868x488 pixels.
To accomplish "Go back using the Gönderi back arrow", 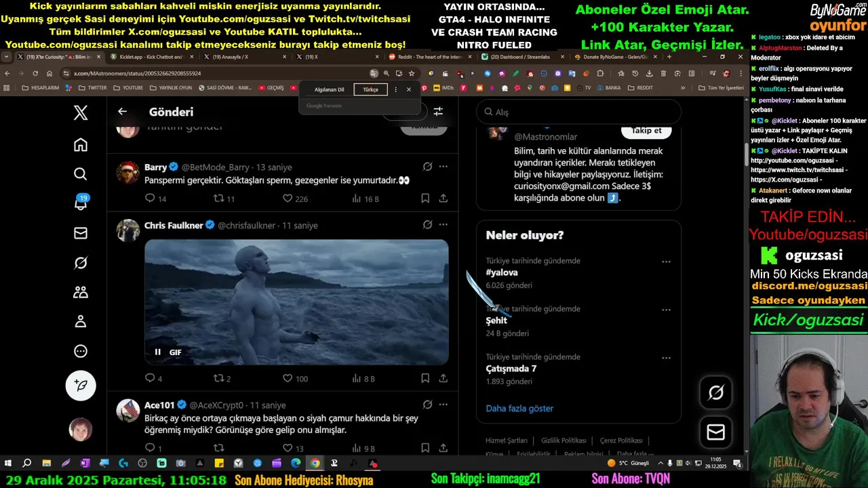I will point(122,112).
